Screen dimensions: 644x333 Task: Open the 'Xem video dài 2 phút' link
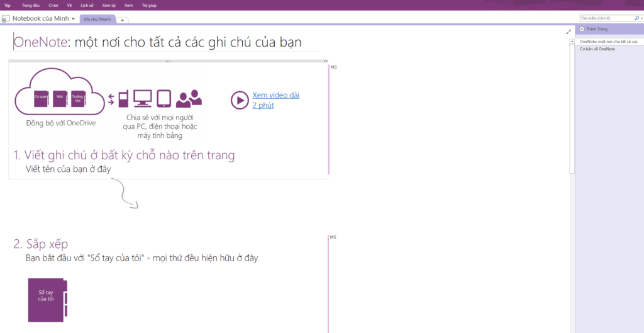275,100
